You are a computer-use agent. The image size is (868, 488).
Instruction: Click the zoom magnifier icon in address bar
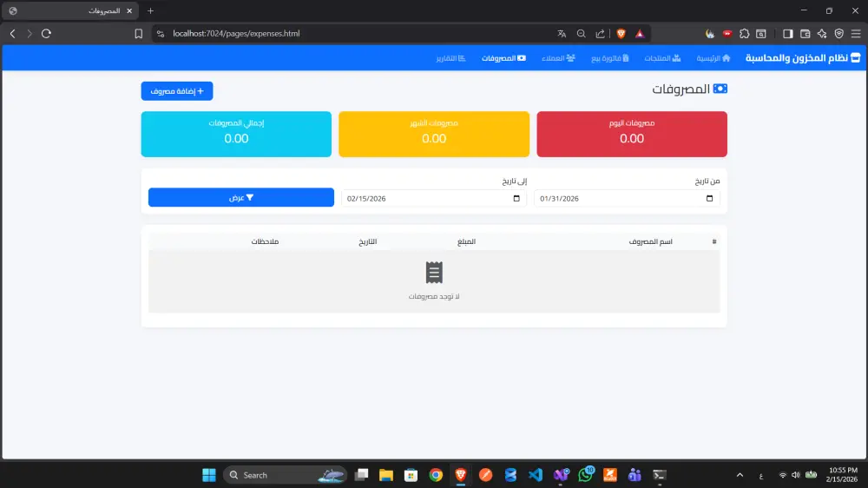581,34
